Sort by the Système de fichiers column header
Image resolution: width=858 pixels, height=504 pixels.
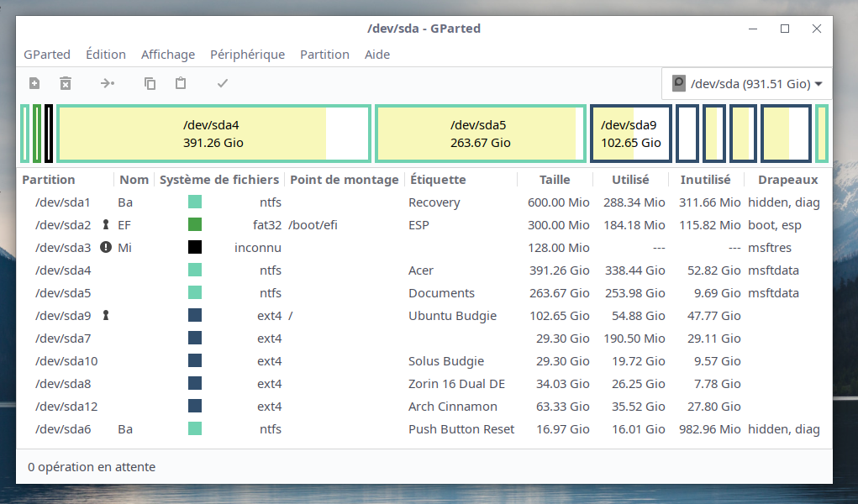[x=218, y=180]
